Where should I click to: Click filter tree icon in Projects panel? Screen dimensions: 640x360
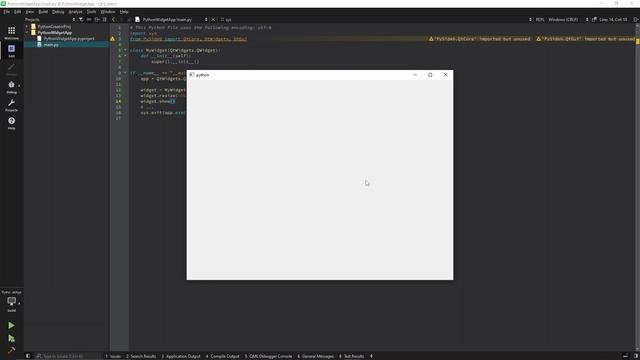click(x=81, y=19)
